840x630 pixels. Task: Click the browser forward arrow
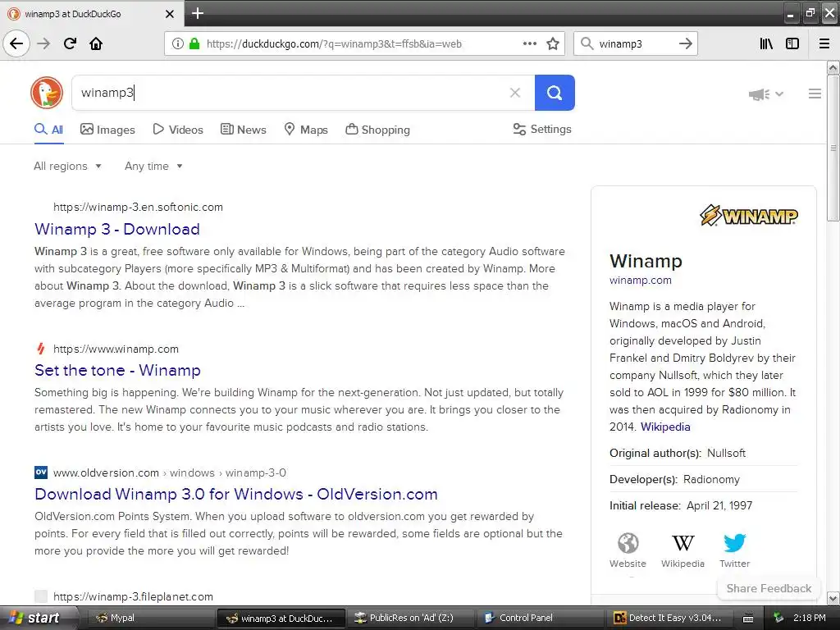coord(43,43)
